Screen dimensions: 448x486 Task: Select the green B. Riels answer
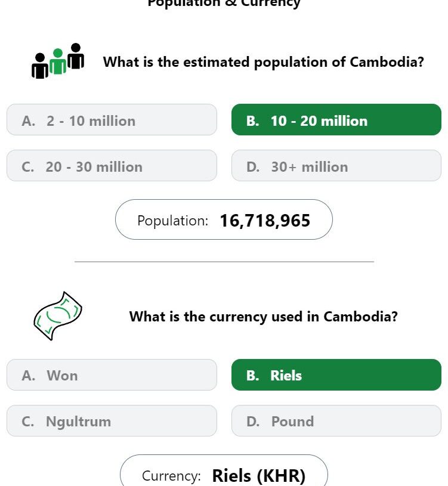click(336, 374)
